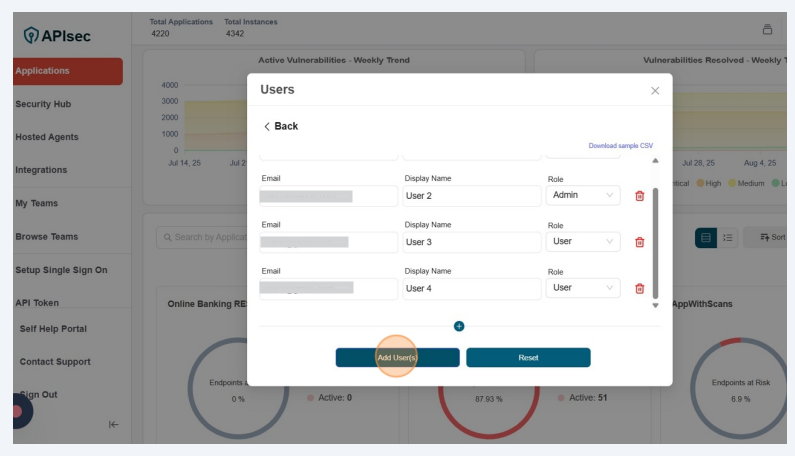Open Security Hub in the sidebar
Viewport: 795px width, 456px height.
pyautogui.click(x=43, y=104)
